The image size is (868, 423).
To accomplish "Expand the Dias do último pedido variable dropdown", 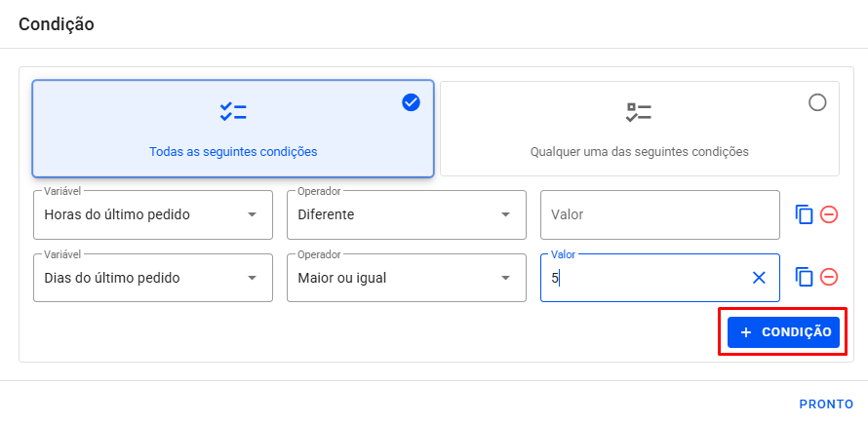I will (x=153, y=278).
